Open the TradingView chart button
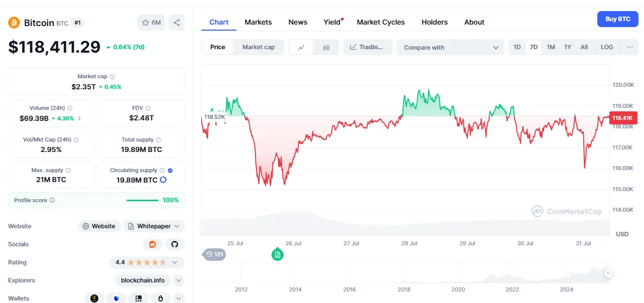This screenshot has height=303, width=644. (x=367, y=47)
